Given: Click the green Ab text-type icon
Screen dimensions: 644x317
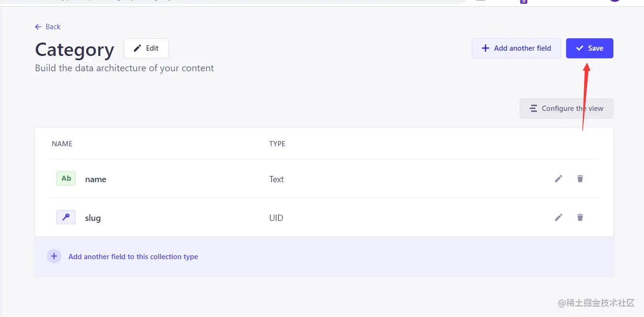Looking at the screenshot, I should (66, 179).
